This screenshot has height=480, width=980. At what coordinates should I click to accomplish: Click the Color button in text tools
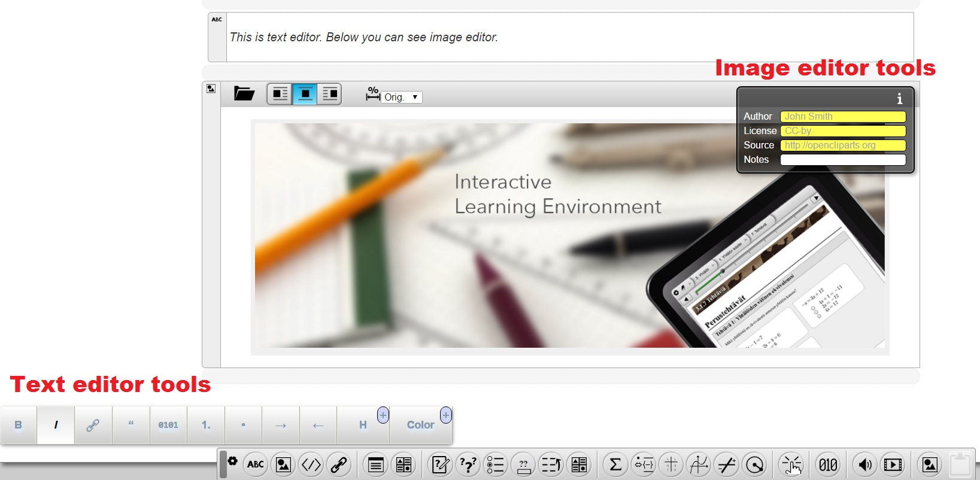420,425
